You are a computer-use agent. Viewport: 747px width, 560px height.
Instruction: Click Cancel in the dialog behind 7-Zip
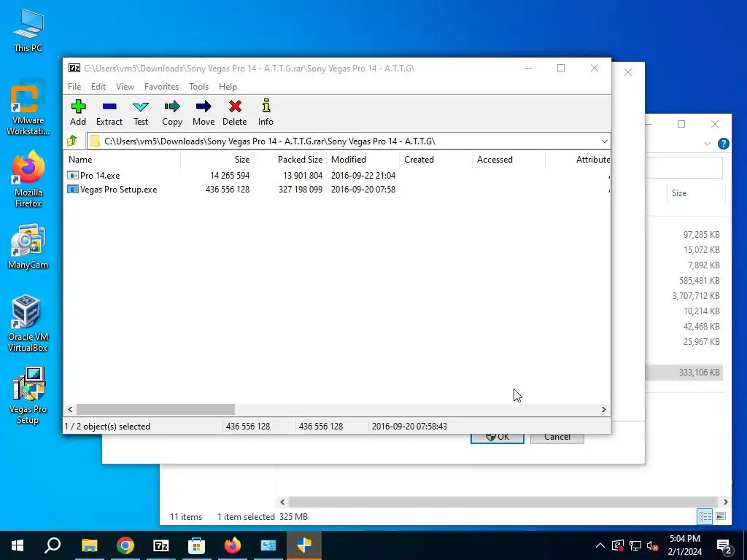point(557,437)
